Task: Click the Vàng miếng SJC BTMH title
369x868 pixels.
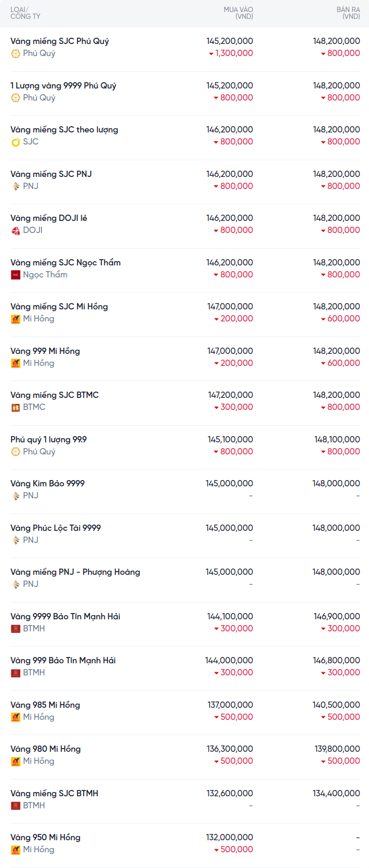Action: (54, 794)
